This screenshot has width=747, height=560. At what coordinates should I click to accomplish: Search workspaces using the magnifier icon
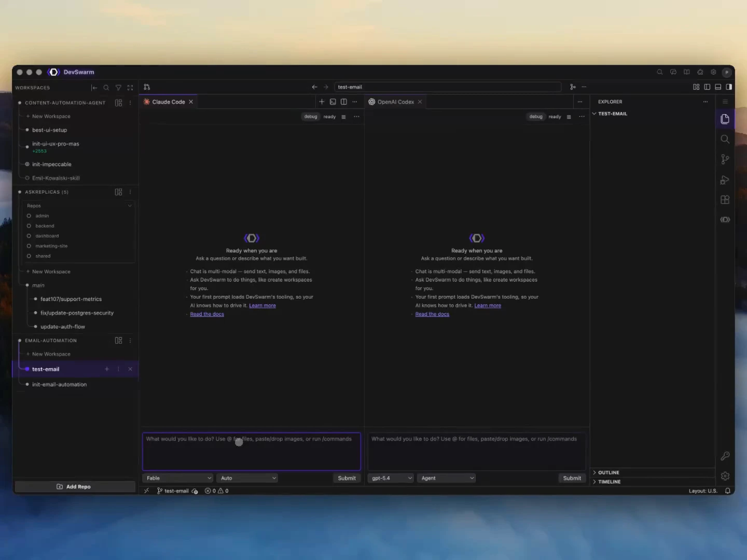pyautogui.click(x=106, y=88)
